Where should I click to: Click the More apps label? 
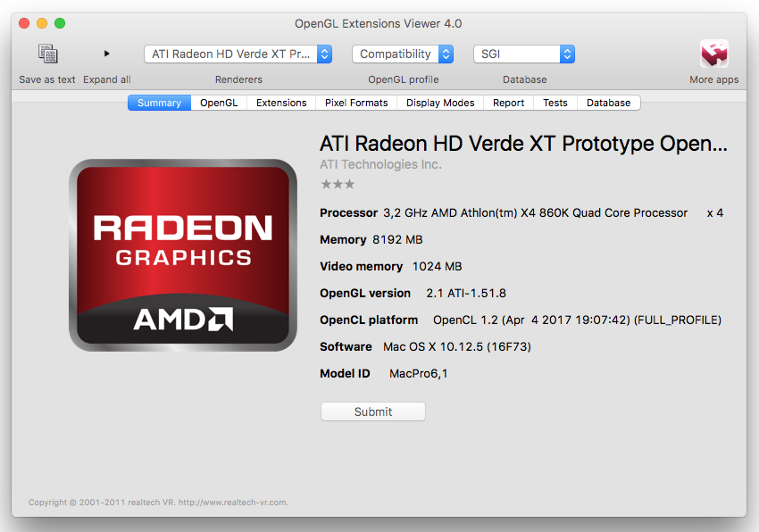[x=714, y=79]
